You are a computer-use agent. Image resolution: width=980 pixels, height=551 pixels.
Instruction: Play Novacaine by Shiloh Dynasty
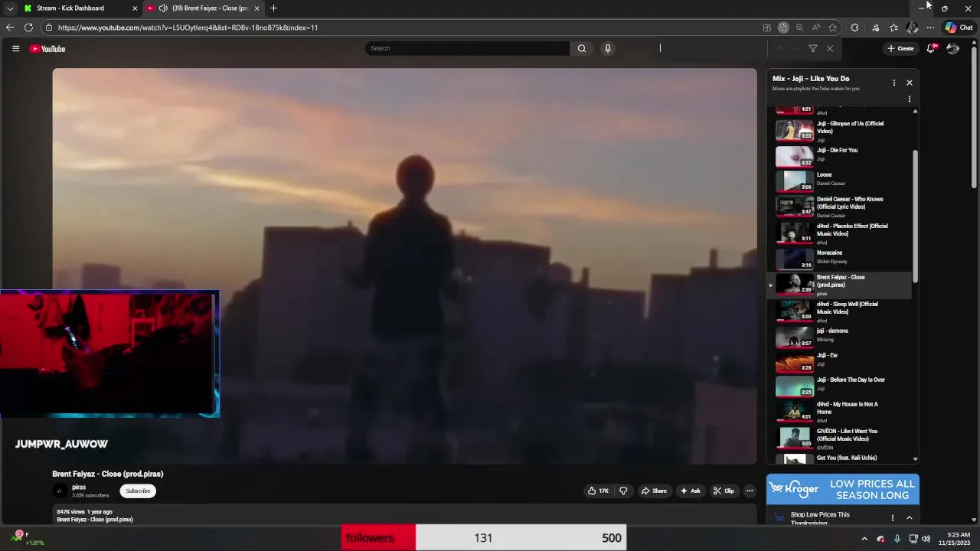[840, 259]
